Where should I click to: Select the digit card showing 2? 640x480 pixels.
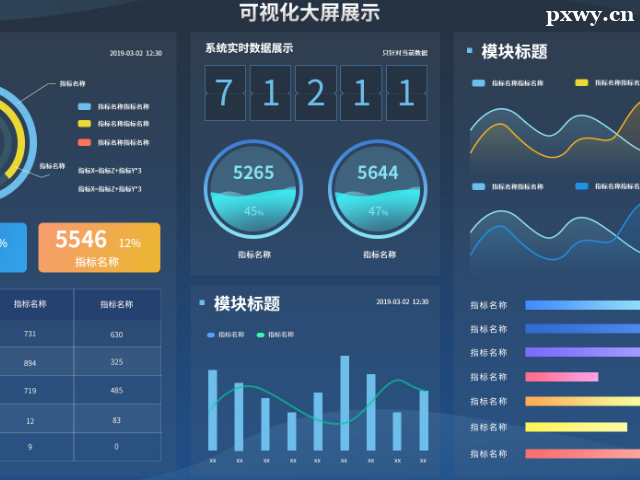pyautogui.click(x=316, y=93)
